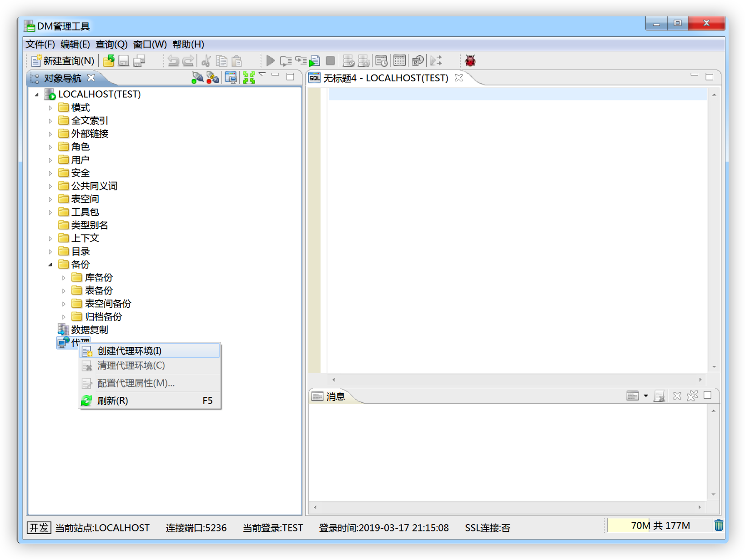
Task: Open the 查询(Q) menu
Action: (x=111, y=44)
